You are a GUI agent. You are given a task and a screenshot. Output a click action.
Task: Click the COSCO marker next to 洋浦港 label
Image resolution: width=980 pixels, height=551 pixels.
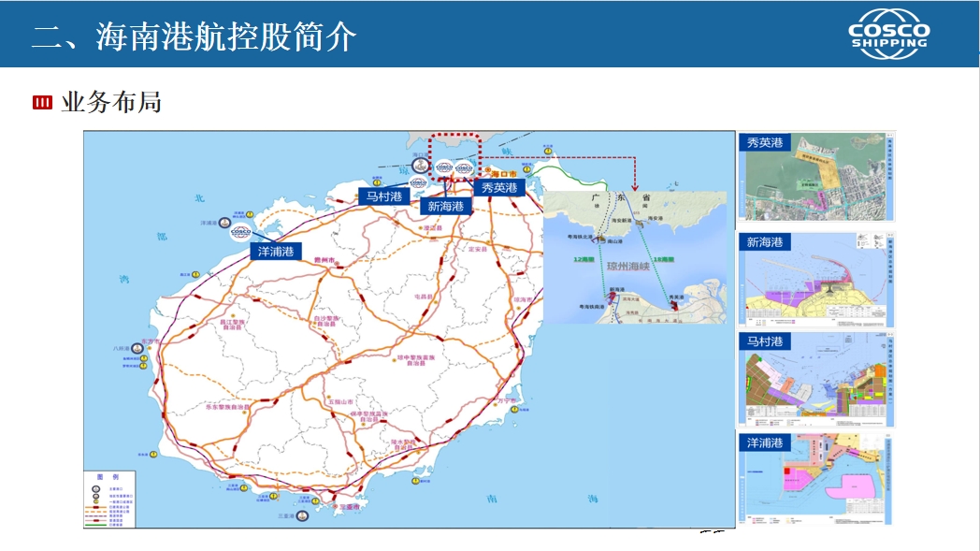tap(240, 231)
